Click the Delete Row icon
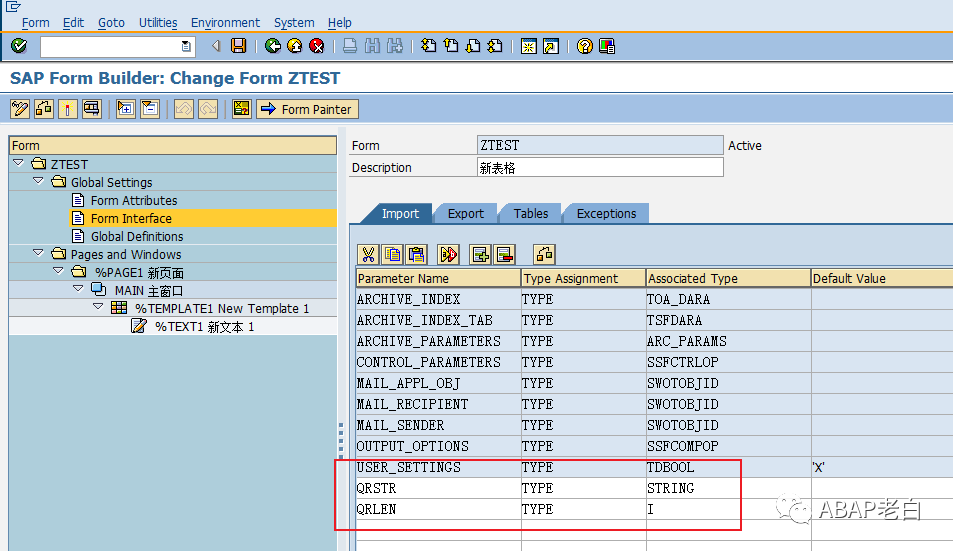953x551 pixels. tap(504, 255)
